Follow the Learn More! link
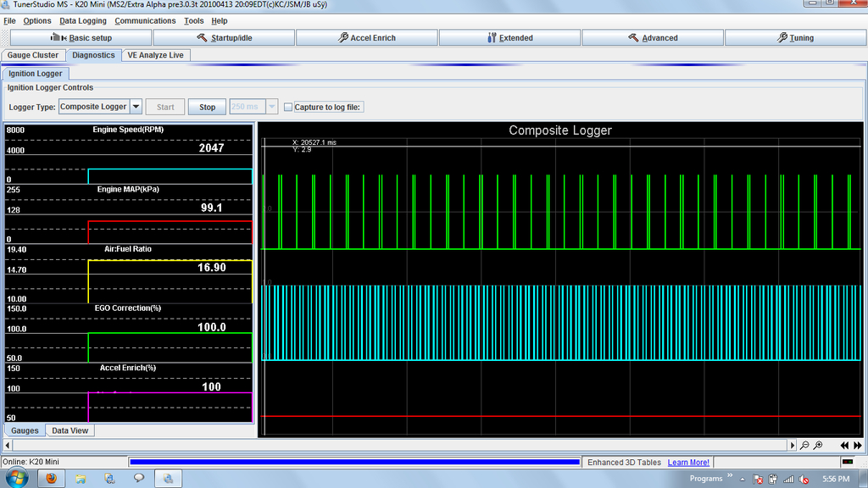The height and width of the screenshot is (488, 868). pos(688,463)
